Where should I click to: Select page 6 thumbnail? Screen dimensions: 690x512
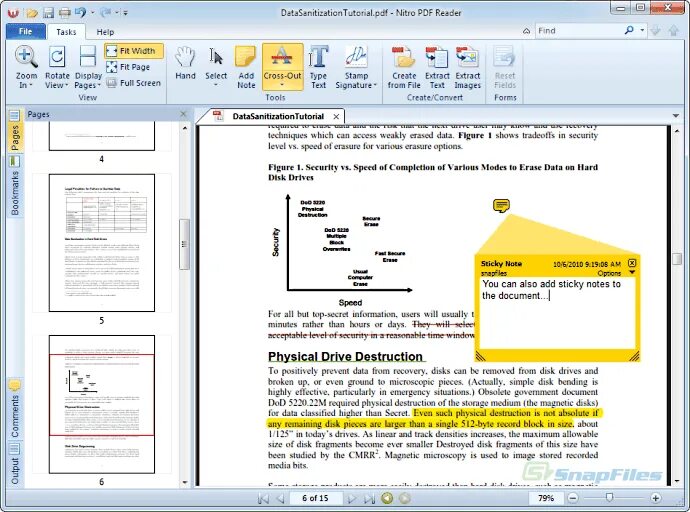coord(102,404)
